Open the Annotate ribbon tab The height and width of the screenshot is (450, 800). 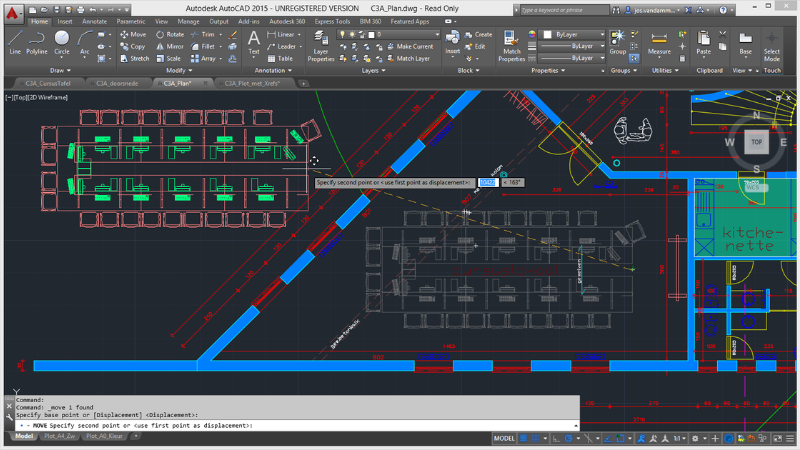[x=95, y=20]
